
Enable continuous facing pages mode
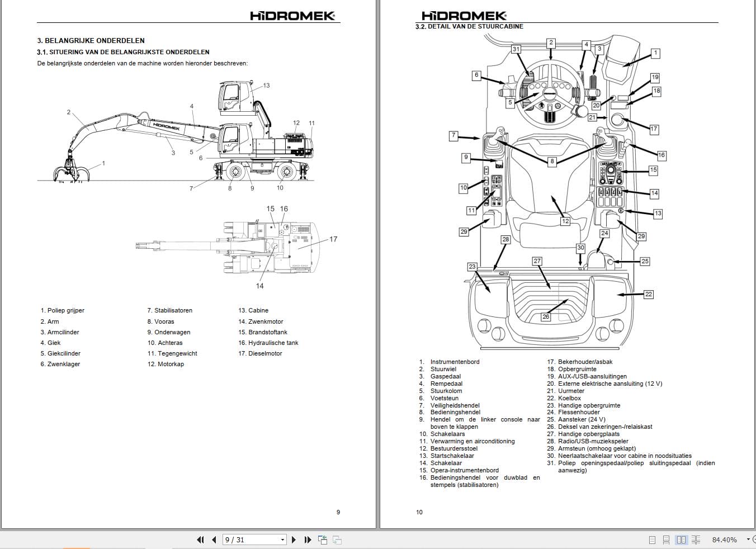(x=696, y=539)
